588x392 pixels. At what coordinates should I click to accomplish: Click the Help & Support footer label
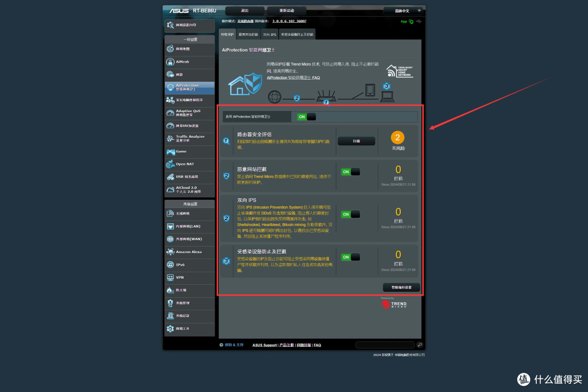tap(234, 345)
